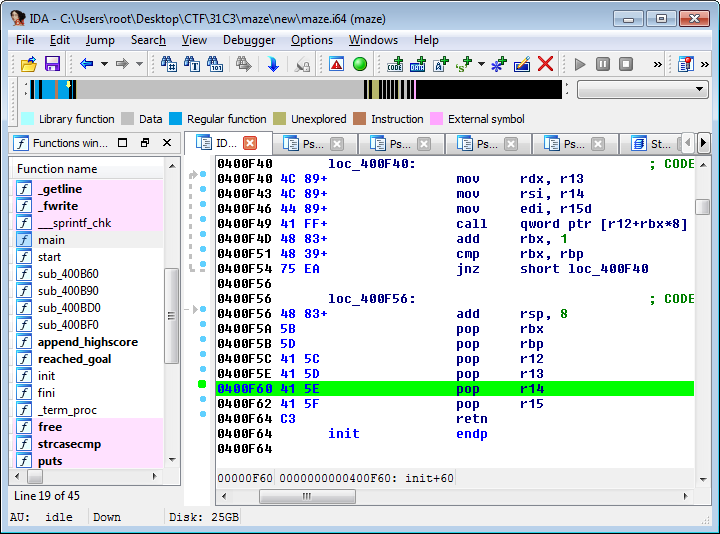720x534 pixels.
Task: Click the Regular function blue color swatch
Action: point(175,119)
